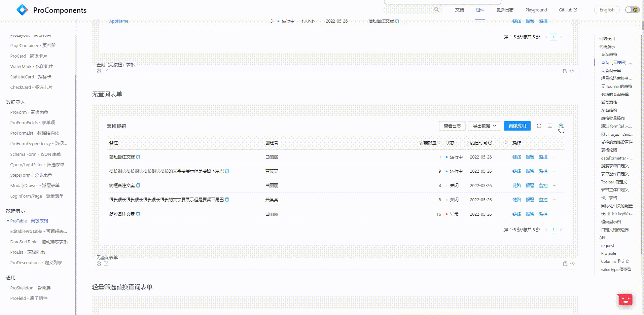Show source code via the </> icon
644x315 pixels.
[572, 264]
